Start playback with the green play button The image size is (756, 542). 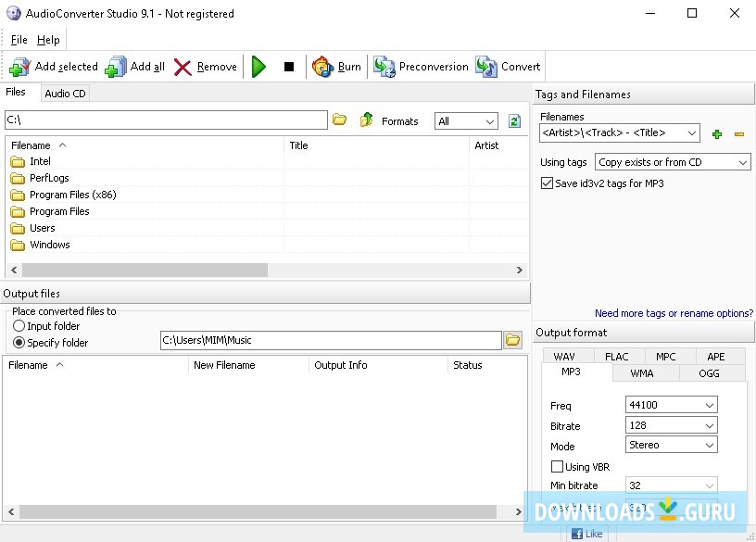(258, 67)
